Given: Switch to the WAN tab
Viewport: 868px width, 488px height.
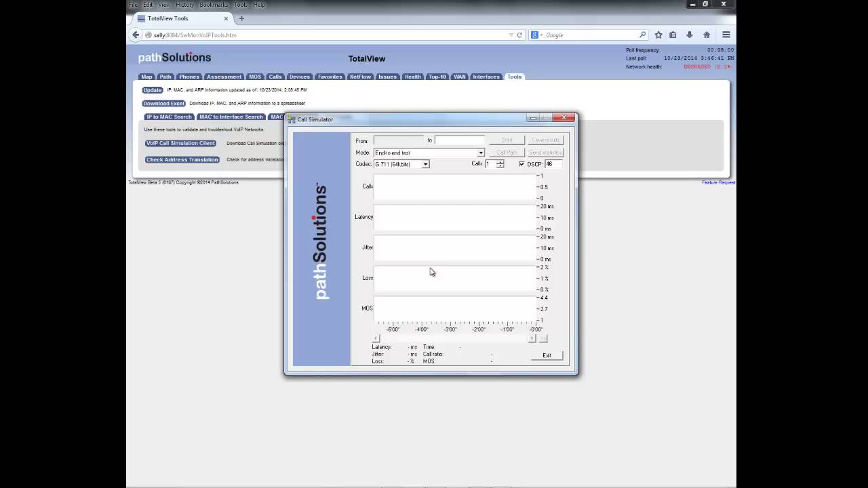Looking at the screenshot, I should tap(460, 77).
